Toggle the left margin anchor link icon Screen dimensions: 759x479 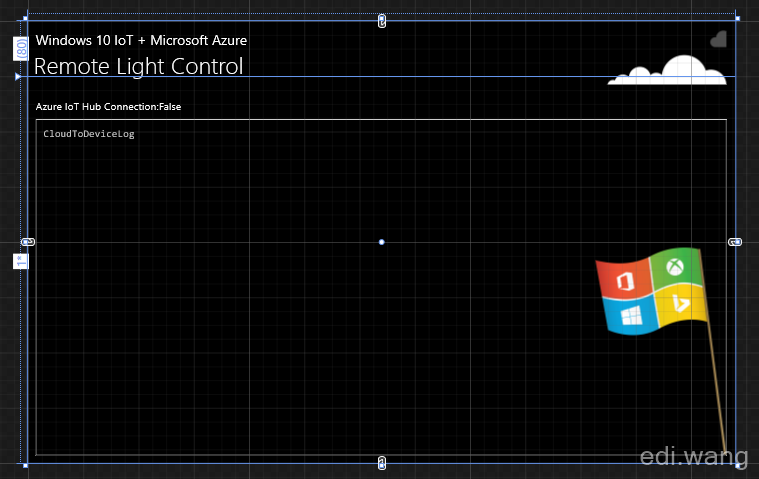pos(28,242)
